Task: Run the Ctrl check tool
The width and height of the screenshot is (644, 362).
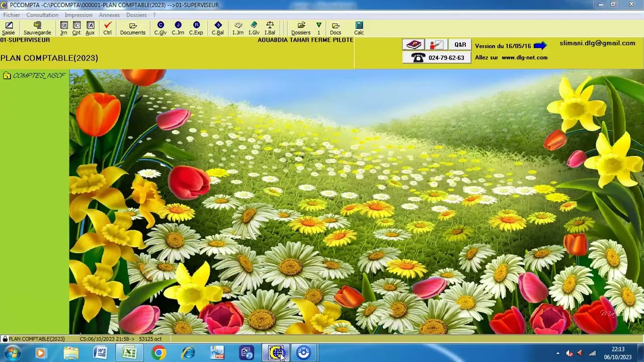Action: [x=108, y=28]
